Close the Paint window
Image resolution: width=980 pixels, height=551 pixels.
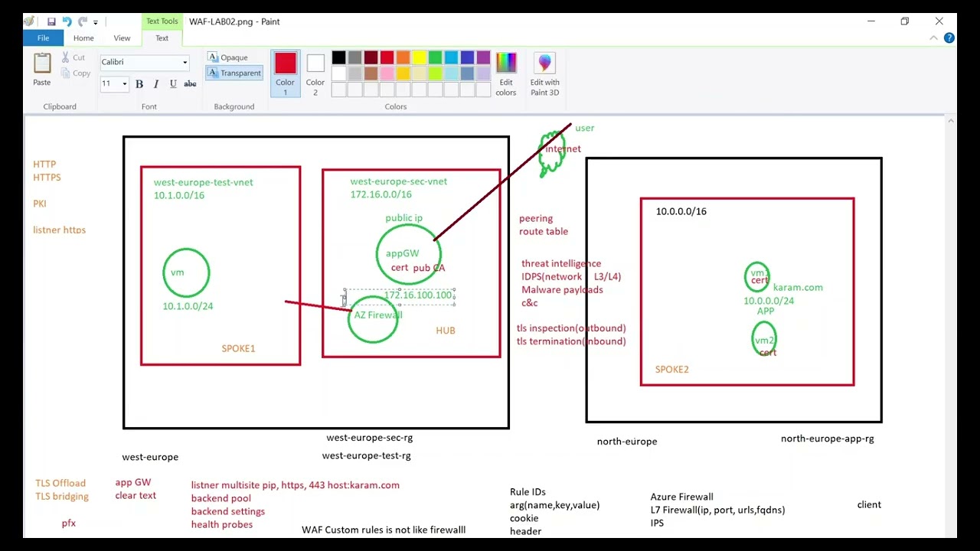[939, 21]
